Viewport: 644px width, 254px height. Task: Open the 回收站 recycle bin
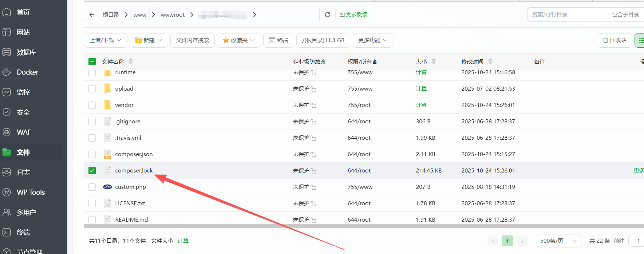[x=615, y=40]
